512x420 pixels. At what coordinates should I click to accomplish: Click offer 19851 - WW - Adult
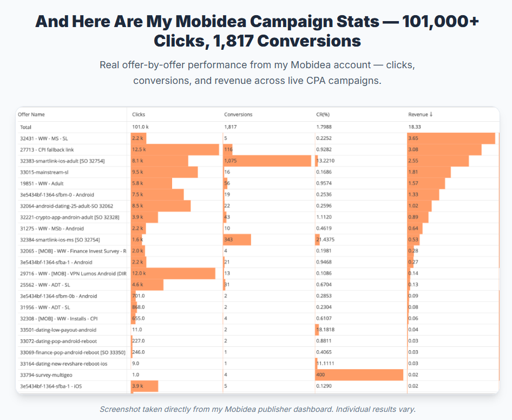(42, 183)
